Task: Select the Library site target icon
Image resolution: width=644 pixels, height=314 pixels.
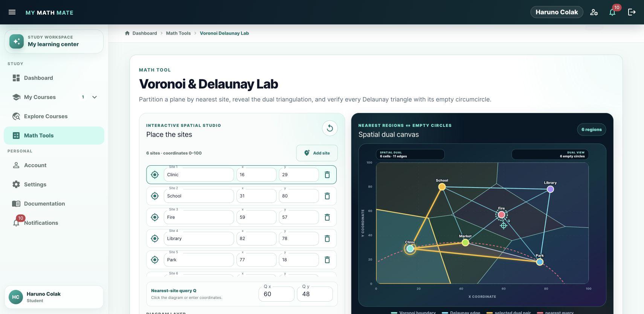Action: 155,239
